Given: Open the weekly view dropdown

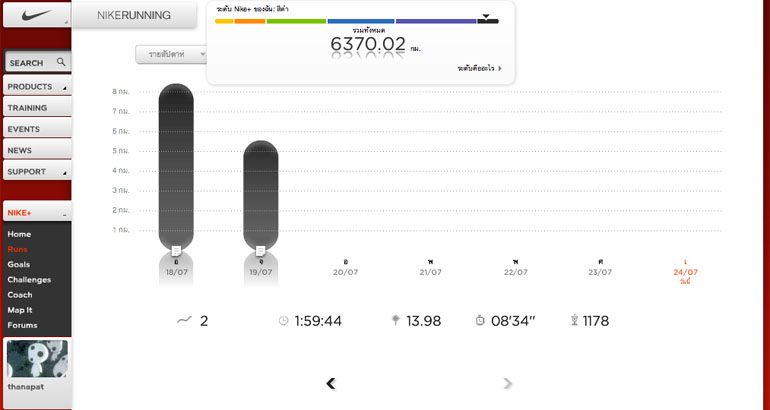Looking at the screenshot, I should (x=171, y=54).
